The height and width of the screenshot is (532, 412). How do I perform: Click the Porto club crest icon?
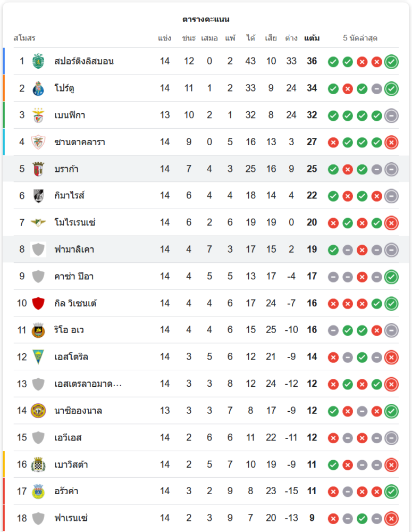coord(38,88)
